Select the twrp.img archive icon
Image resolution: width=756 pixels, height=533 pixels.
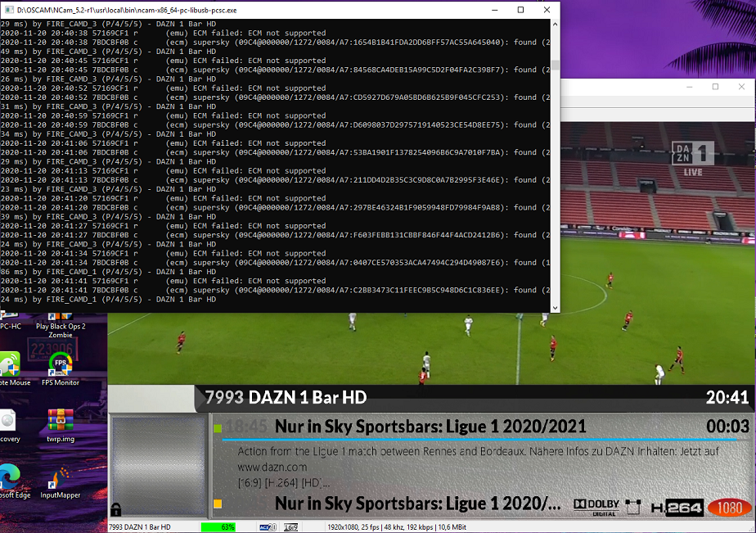click(61, 426)
